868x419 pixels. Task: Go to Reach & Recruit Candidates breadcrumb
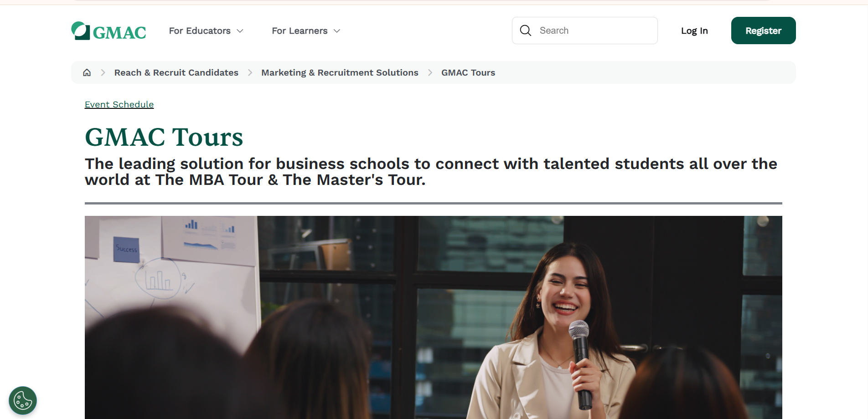pos(176,72)
